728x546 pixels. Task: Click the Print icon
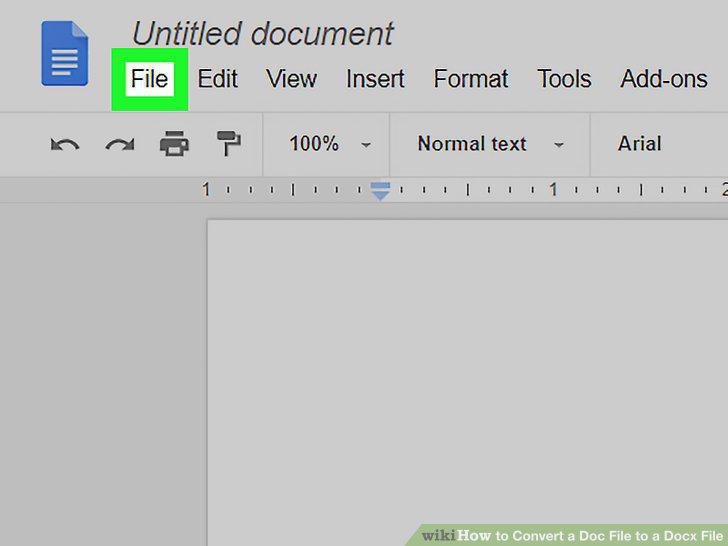tap(175, 143)
